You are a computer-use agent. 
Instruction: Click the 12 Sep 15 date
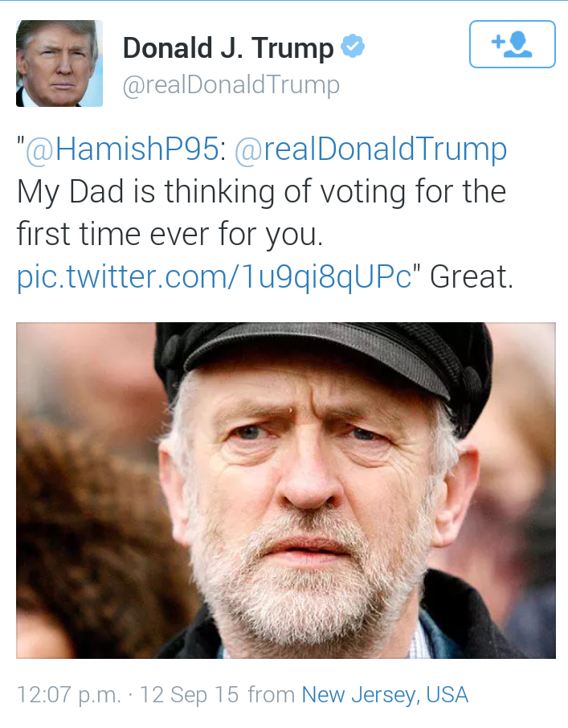(189, 694)
